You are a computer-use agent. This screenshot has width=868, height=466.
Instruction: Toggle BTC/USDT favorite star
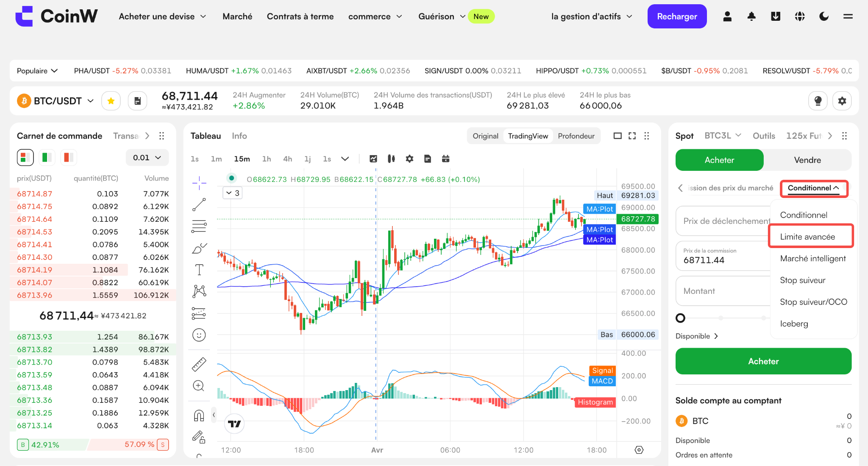[111, 101]
